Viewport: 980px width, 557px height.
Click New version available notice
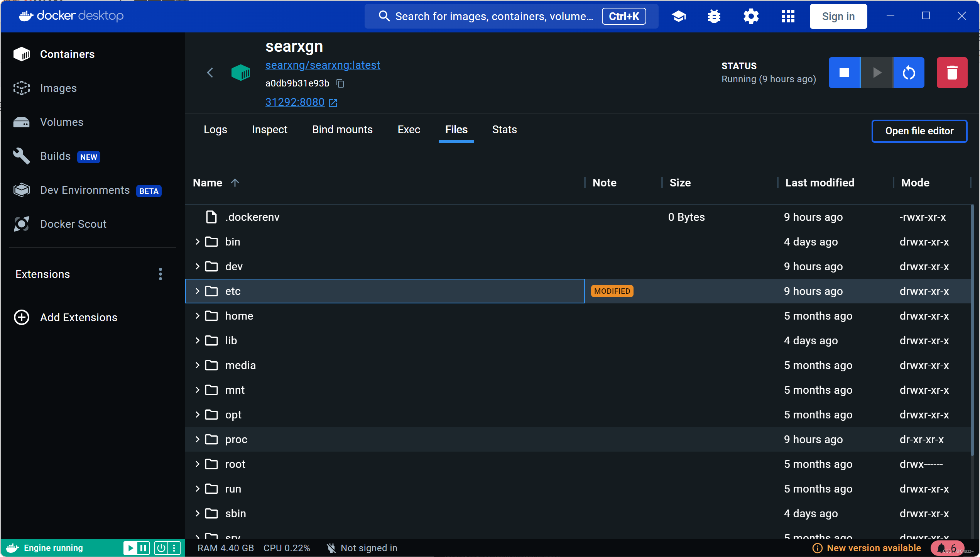click(x=867, y=548)
